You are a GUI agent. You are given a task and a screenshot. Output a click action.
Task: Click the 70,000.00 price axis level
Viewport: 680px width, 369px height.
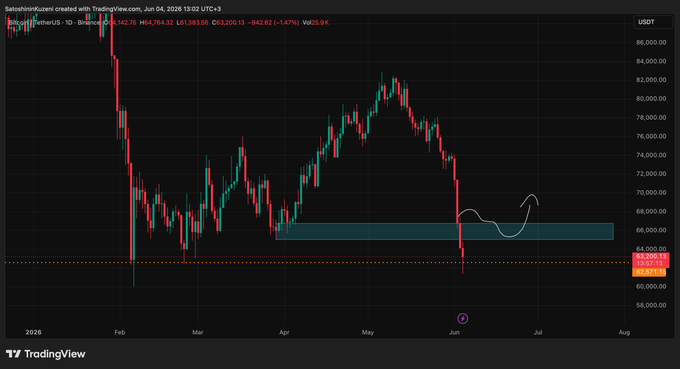point(651,193)
